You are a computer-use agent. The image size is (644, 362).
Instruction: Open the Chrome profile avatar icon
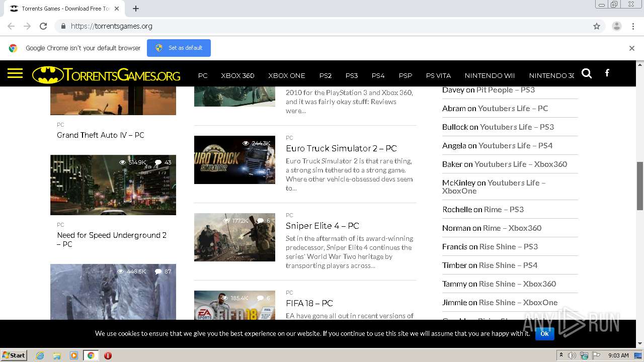coord(617,26)
